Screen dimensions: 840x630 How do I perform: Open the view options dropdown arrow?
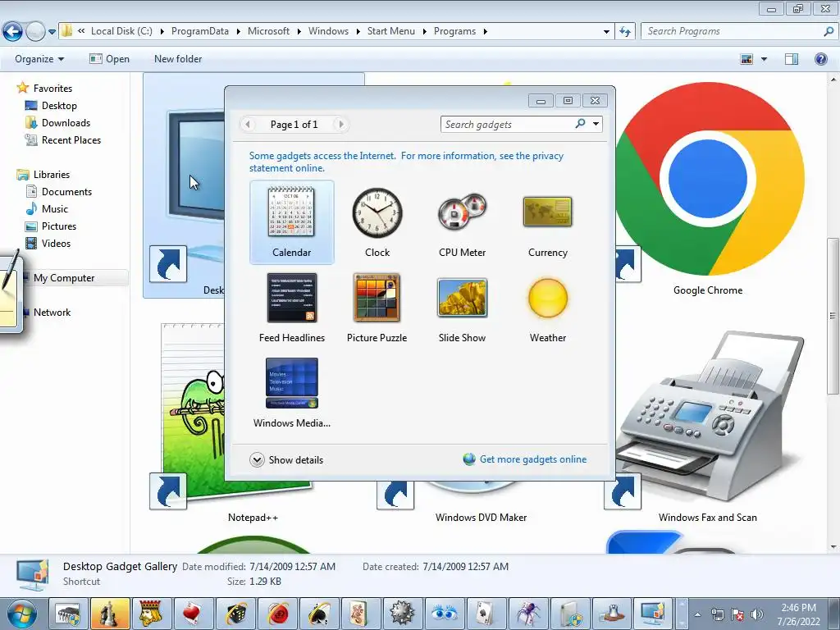764,59
